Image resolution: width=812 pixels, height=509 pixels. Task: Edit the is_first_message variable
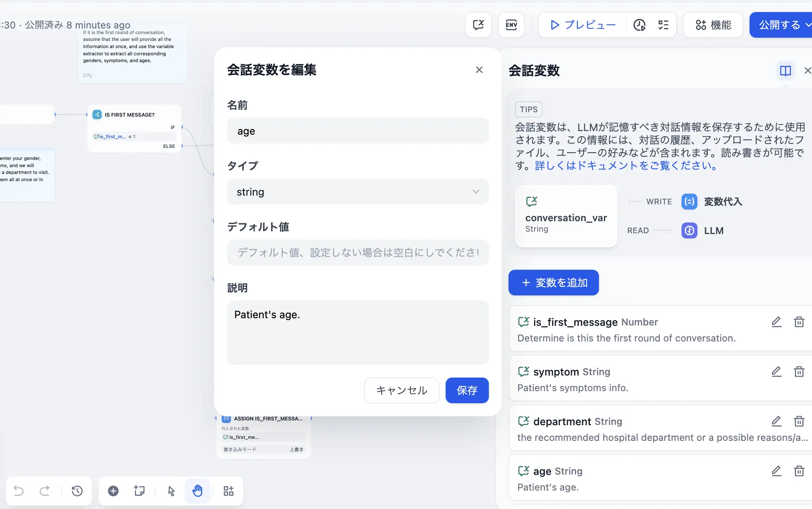pos(776,322)
